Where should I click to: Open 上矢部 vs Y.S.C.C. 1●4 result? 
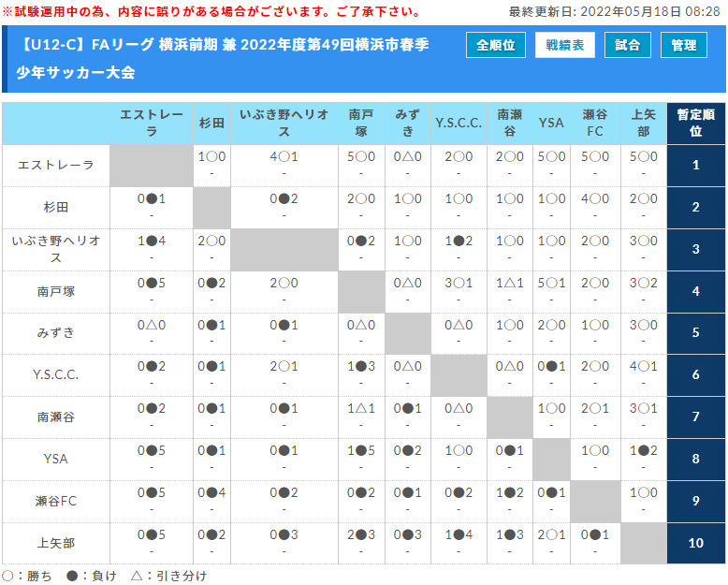click(459, 534)
